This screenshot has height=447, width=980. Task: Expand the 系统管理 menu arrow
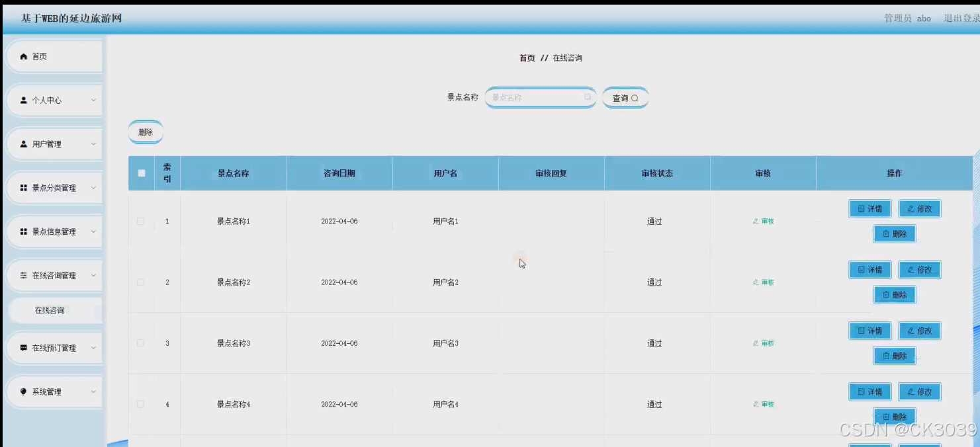click(93, 391)
